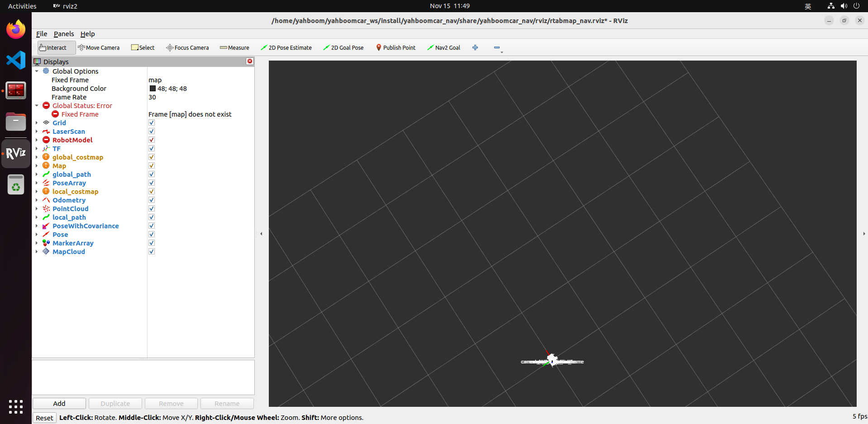Open Visual Studio Code from the dock
This screenshot has width=868, height=424.
click(x=16, y=60)
